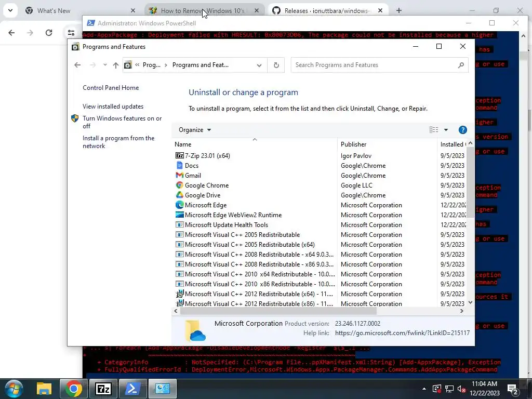Click the Google LLC publisher cell
This screenshot has width=532, height=399.
[x=356, y=185]
